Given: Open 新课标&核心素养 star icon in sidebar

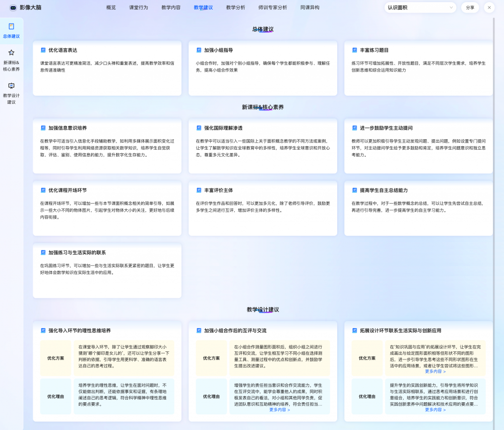Looking at the screenshot, I should [x=12, y=52].
